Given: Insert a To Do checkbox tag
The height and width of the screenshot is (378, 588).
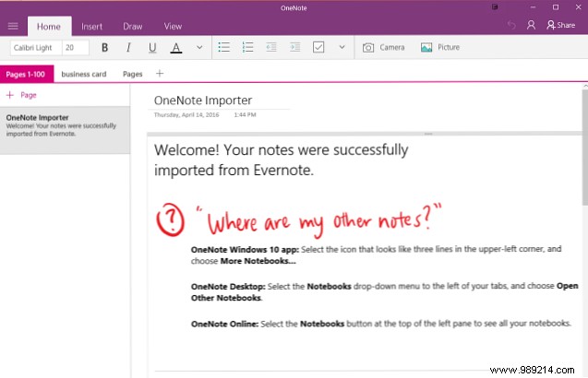Looking at the screenshot, I should pyautogui.click(x=318, y=47).
